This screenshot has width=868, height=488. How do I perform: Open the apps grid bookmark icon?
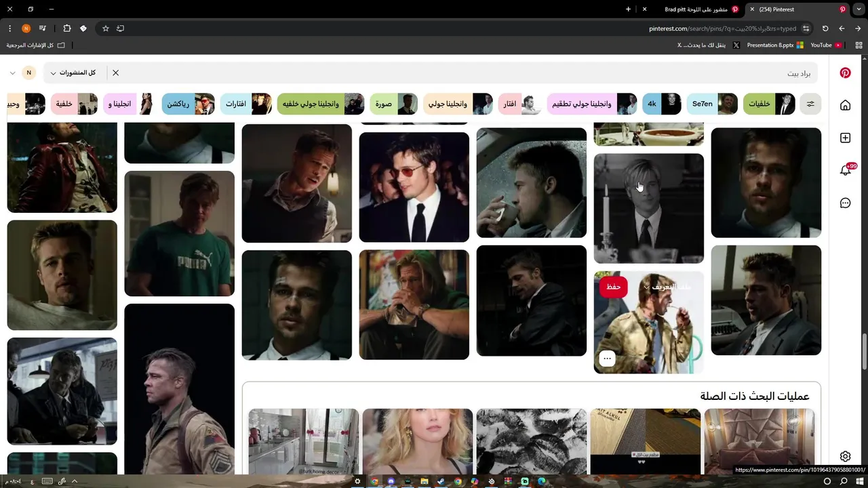click(x=858, y=45)
